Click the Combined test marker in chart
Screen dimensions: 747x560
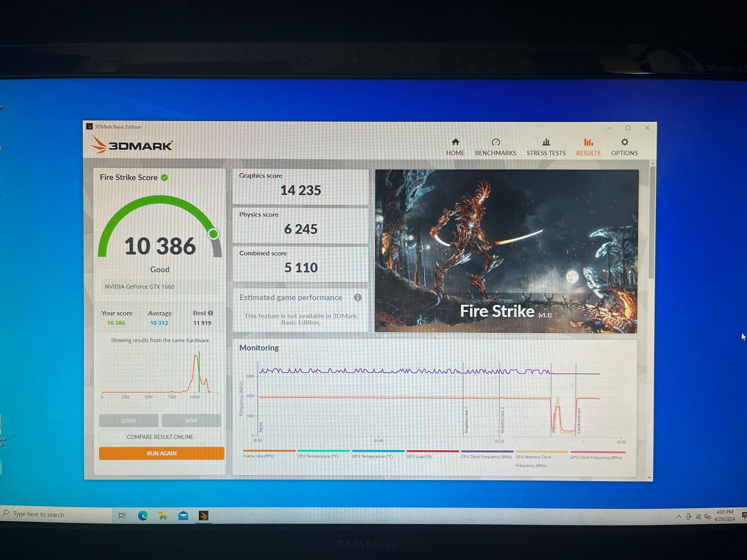579,420
